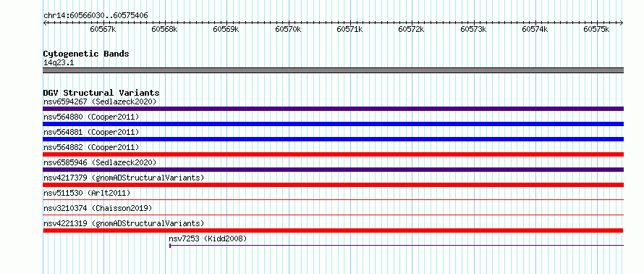Image resolution: width=644 pixels, height=274 pixels.
Task: Click the 60572k ruler tick label
Action: [x=412, y=29]
